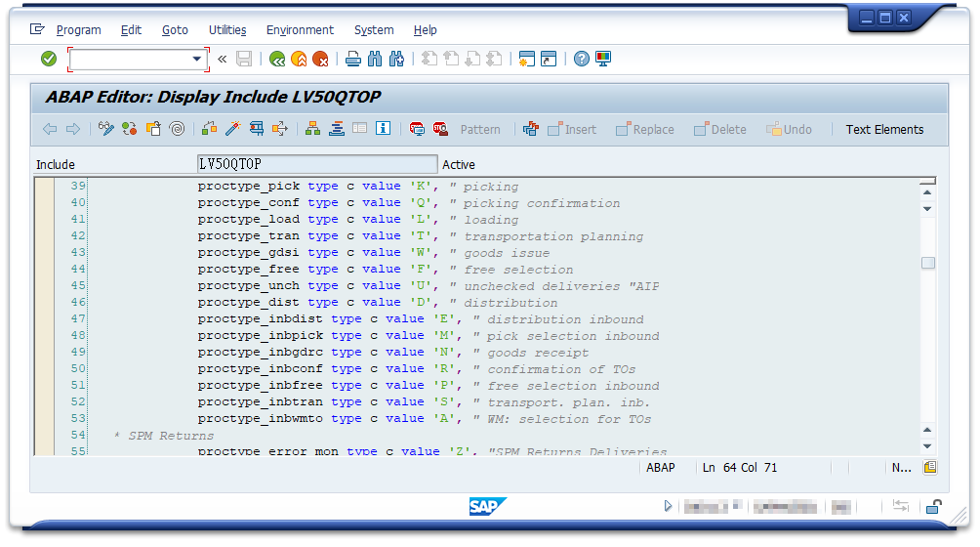Open the Goto menu

(x=175, y=30)
